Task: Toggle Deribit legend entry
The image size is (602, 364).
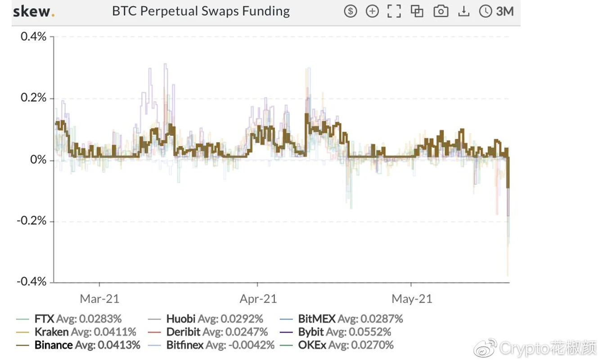Action: tap(207, 332)
